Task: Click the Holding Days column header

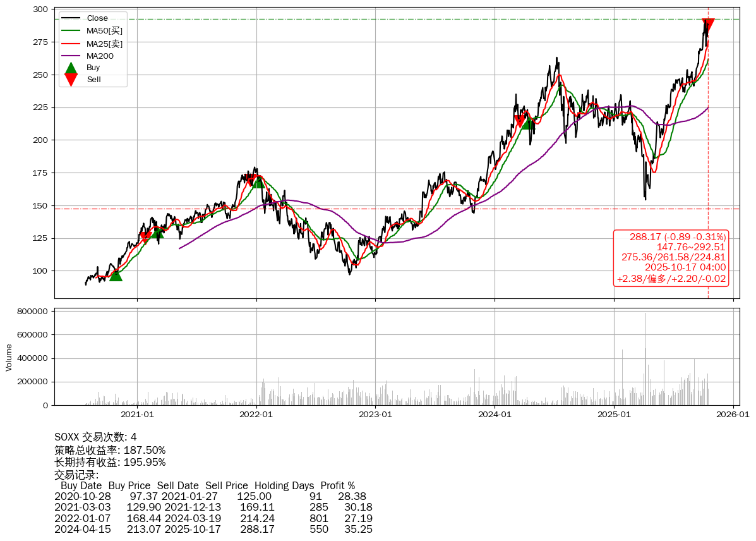Action: click(284, 486)
